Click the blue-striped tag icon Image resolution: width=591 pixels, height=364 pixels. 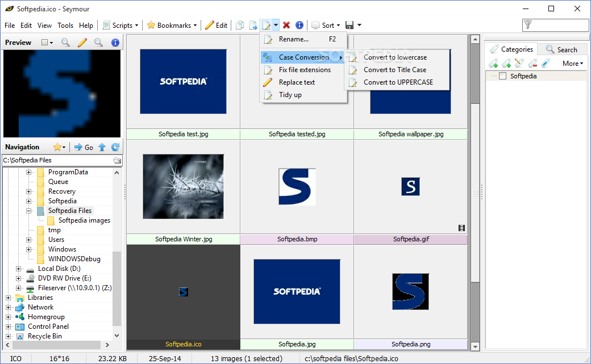click(546, 63)
